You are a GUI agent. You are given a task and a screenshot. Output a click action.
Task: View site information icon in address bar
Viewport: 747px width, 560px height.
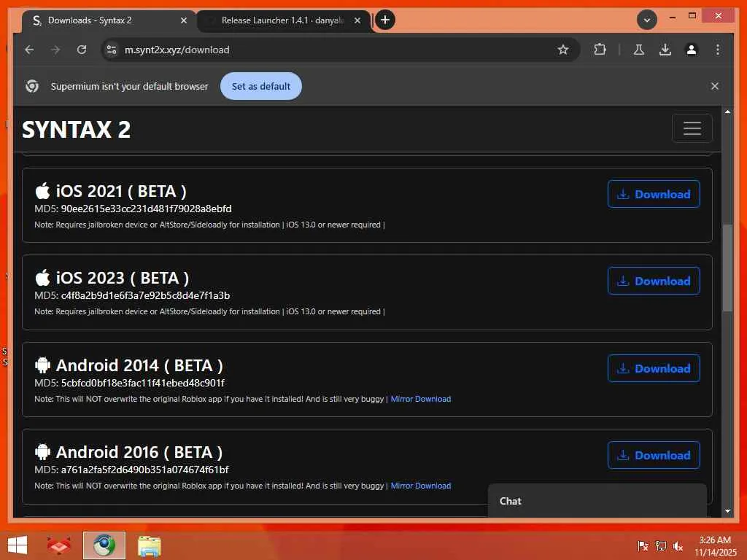click(x=112, y=50)
